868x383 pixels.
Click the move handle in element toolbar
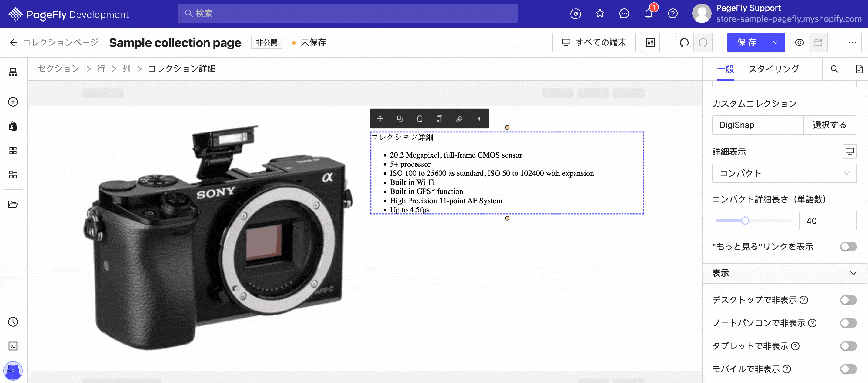tap(380, 118)
